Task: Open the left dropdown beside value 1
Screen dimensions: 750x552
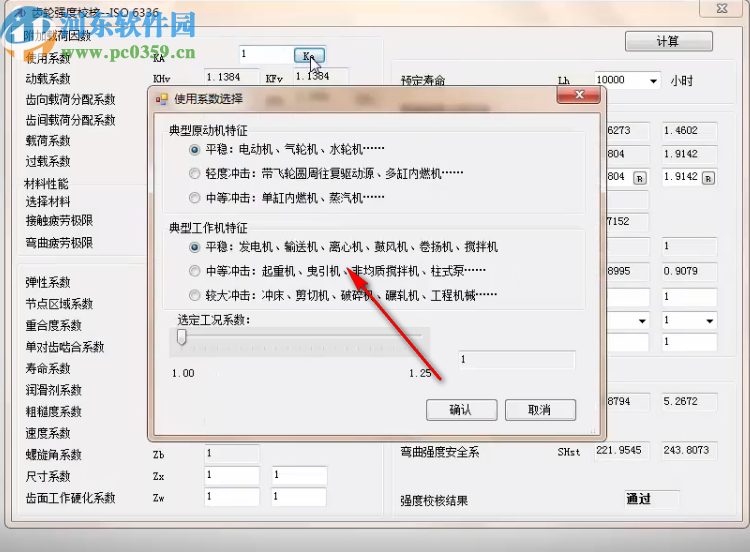Action: [642, 320]
